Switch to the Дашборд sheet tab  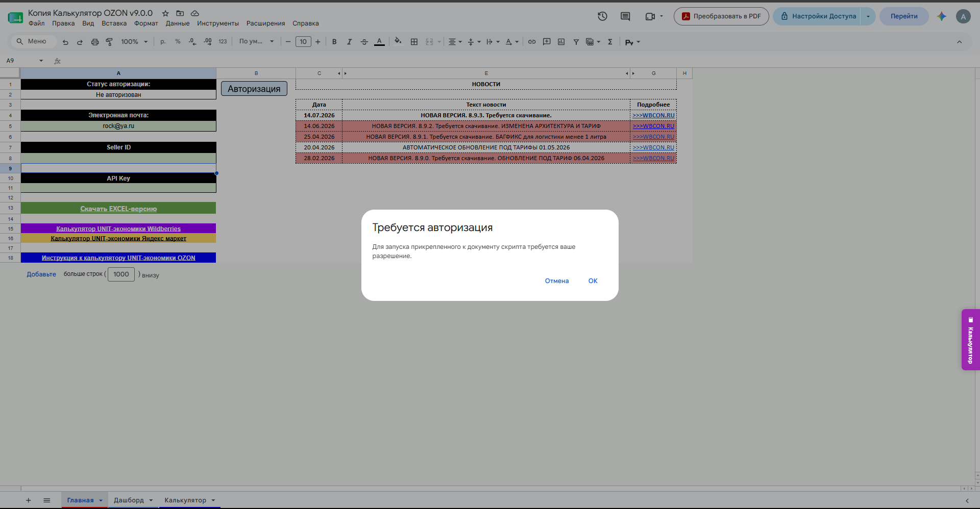[x=129, y=500]
